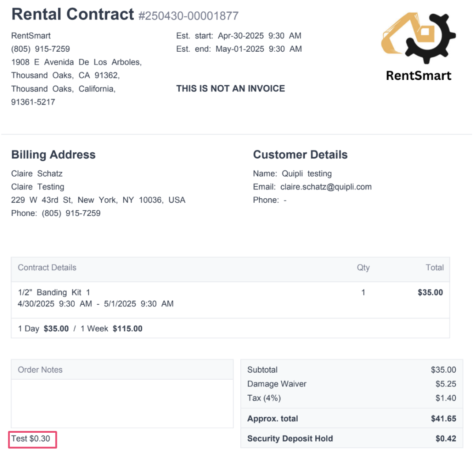Click inside the empty Order Notes box

122,404
